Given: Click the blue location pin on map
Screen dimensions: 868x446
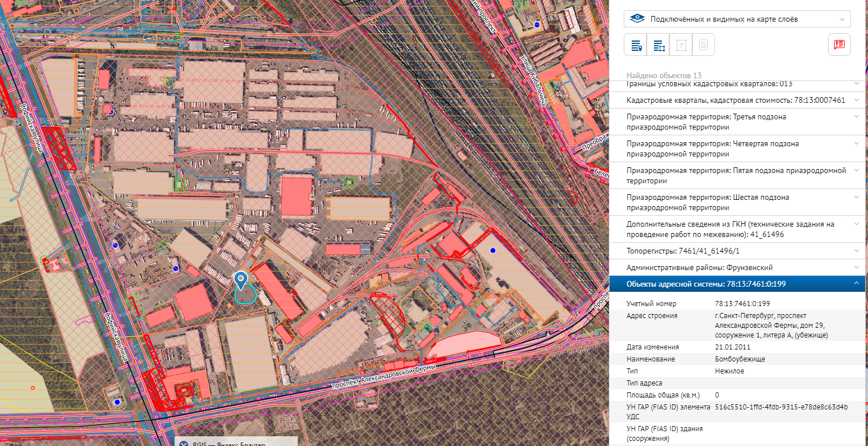Looking at the screenshot, I should (241, 280).
